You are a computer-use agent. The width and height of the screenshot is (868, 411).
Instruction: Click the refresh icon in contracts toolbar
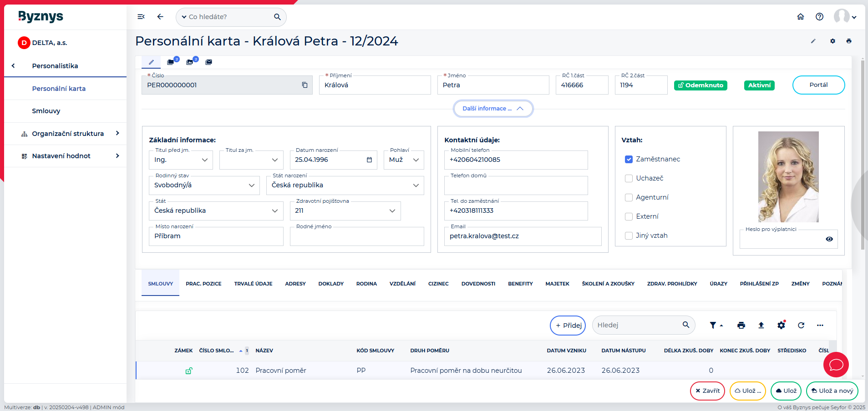coord(801,325)
